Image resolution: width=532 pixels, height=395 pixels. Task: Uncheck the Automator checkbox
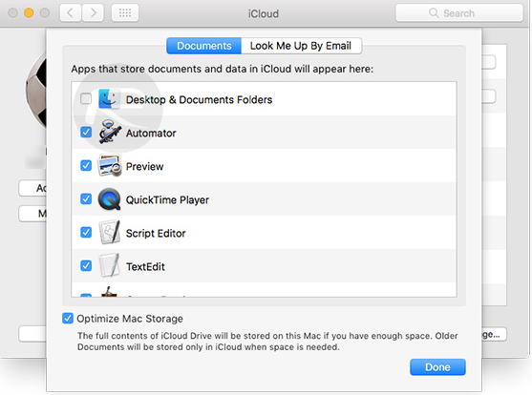tap(86, 132)
